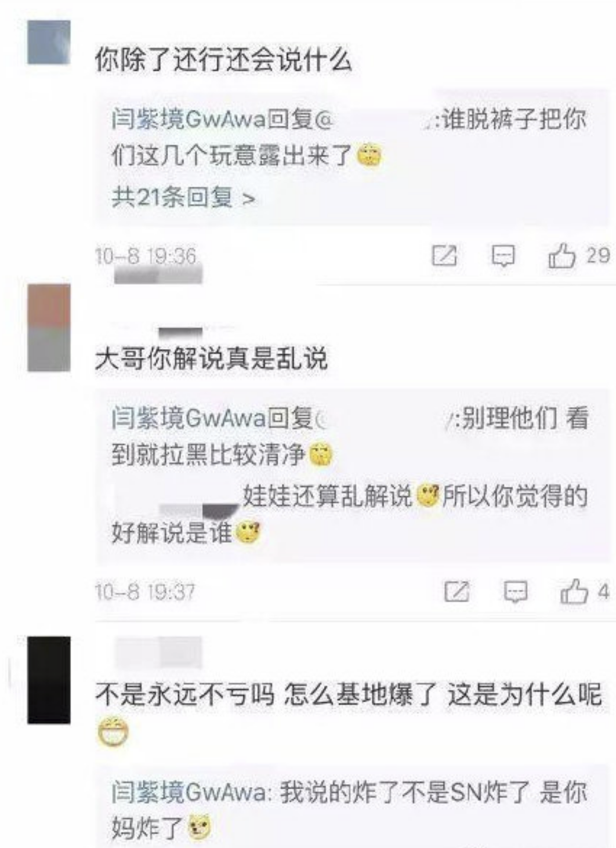The width and height of the screenshot is (616, 848).
Task: Open 闫紫境GwAwa profile in second reply
Action: [189, 418]
